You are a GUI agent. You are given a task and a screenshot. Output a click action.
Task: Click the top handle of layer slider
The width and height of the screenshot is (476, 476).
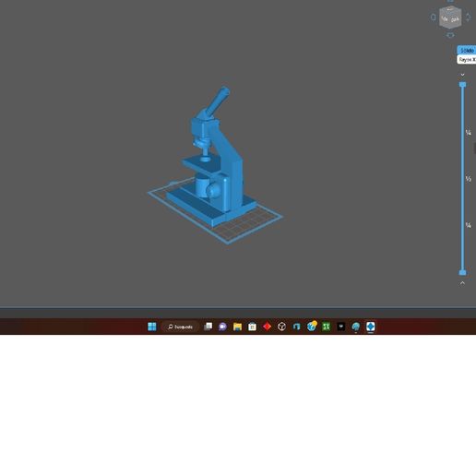tap(462, 85)
